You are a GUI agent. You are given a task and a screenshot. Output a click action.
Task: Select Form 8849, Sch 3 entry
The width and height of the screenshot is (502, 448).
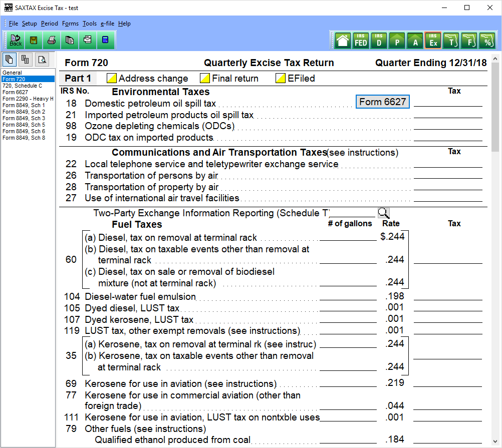tap(28, 118)
